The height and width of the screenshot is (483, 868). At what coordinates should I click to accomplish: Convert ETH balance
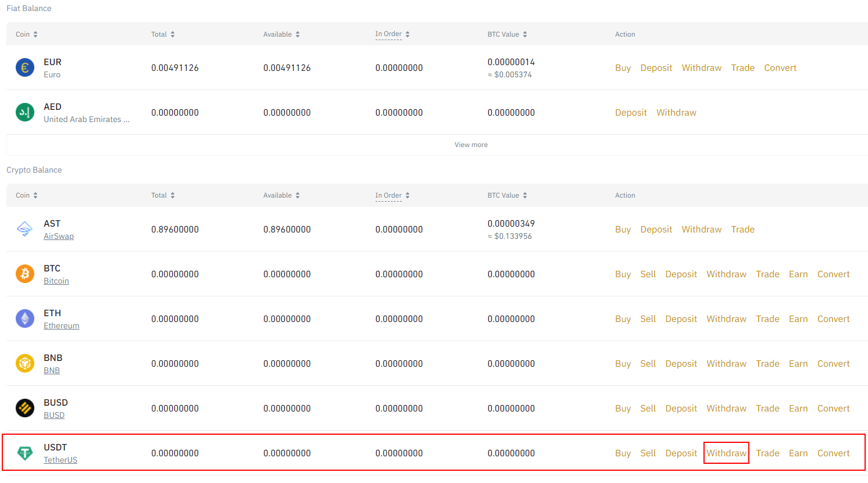click(x=834, y=319)
